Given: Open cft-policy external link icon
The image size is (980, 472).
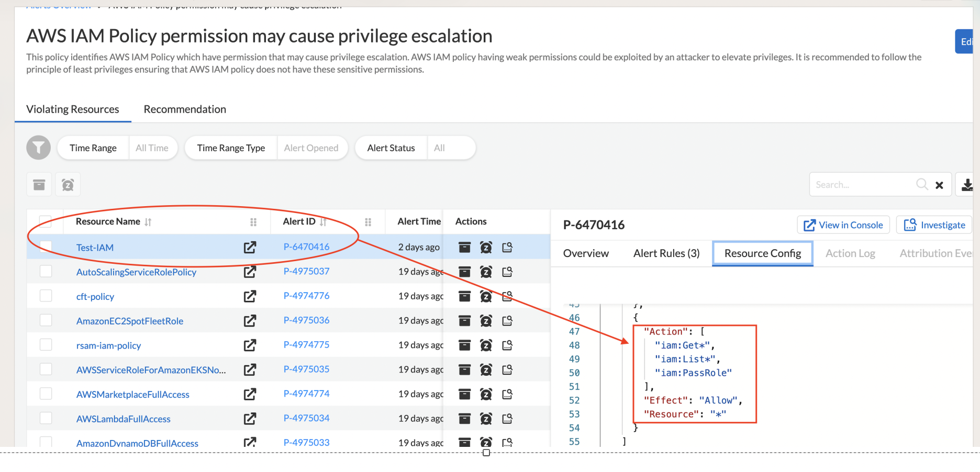Looking at the screenshot, I should (250, 296).
